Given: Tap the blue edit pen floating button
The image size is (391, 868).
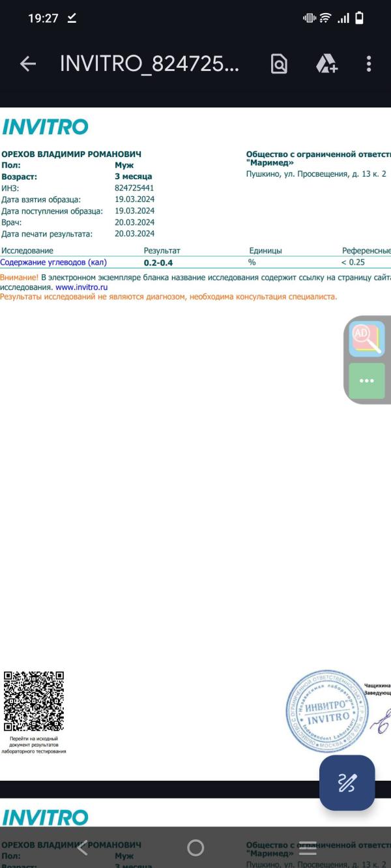Looking at the screenshot, I should click(347, 783).
